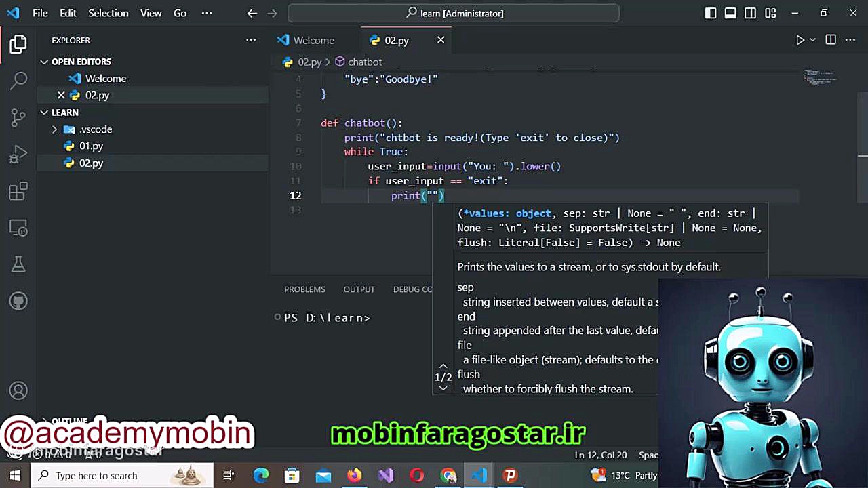Toggle the primary side bar layout button
This screenshot has width=868, height=488.
click(711, 13)
